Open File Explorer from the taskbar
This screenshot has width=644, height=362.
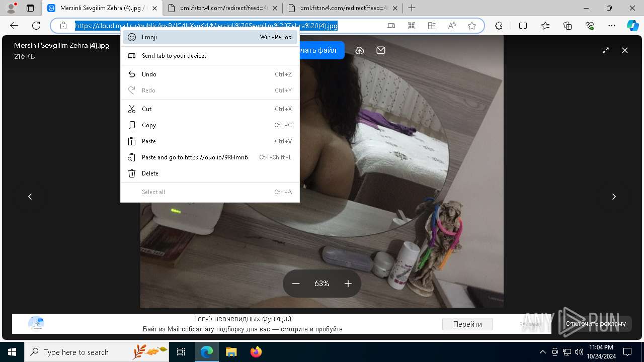tap(231, 352)
